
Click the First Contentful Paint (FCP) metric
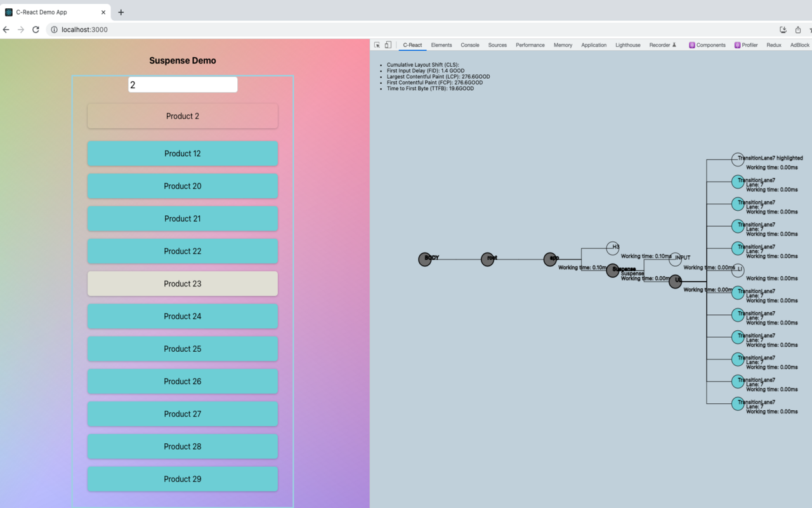pos(435,83)
